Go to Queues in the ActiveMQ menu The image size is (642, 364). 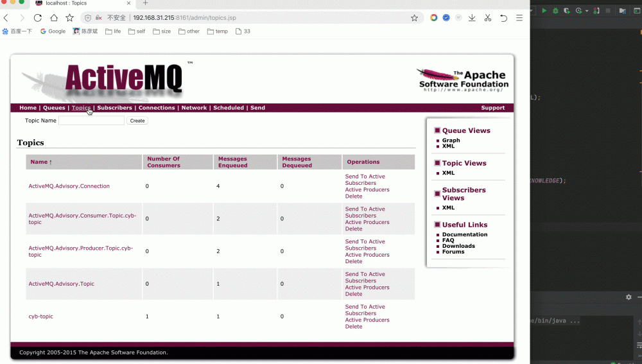(x=54, y=108)
